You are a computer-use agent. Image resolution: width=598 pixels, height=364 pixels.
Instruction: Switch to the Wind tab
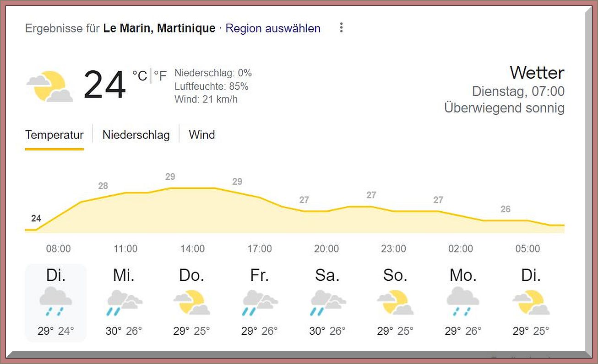tap(202, 135)
